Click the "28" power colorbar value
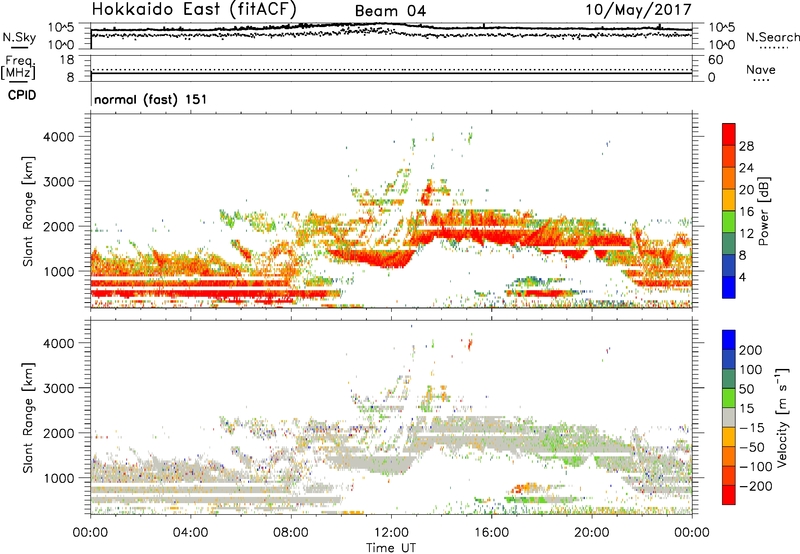 coord(746,146)
